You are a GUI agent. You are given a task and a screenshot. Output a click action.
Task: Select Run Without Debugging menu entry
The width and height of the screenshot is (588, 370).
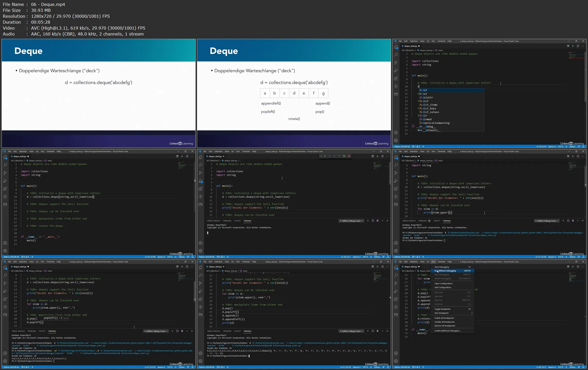click(445, 271)
